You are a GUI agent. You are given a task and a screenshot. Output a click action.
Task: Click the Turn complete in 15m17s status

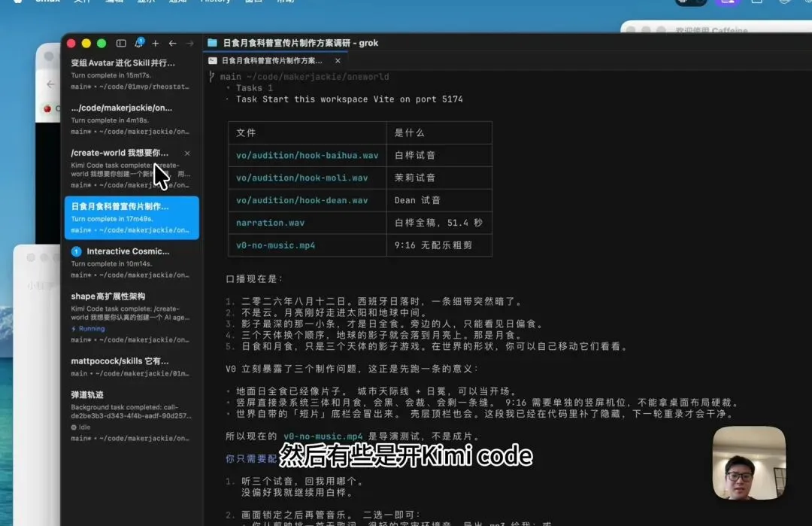point(111,75)
